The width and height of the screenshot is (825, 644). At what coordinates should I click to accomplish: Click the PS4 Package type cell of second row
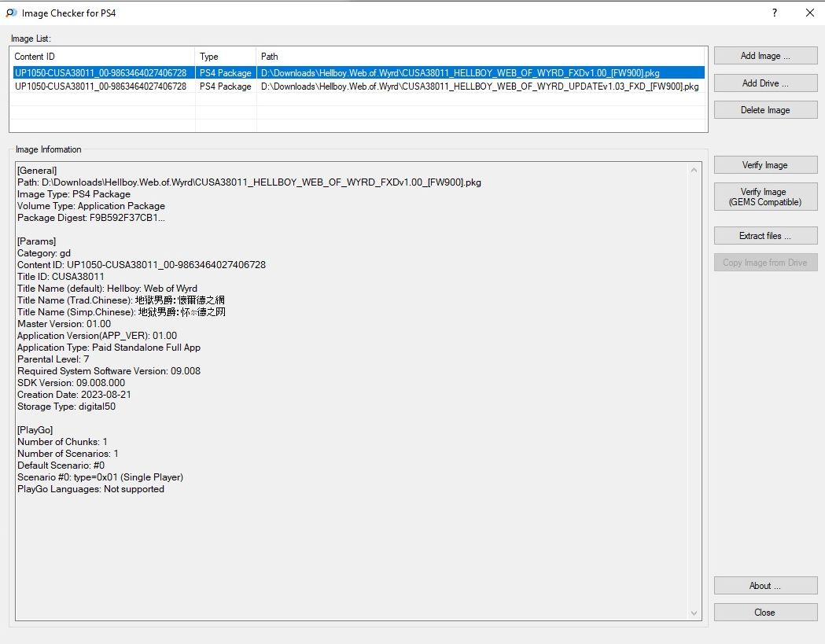point(226,86)
